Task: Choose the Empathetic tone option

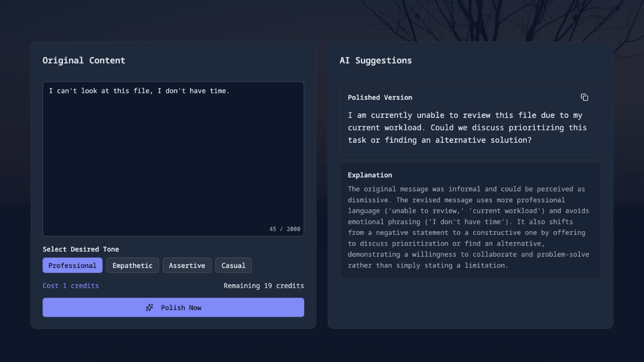Action: pos(132,265)
